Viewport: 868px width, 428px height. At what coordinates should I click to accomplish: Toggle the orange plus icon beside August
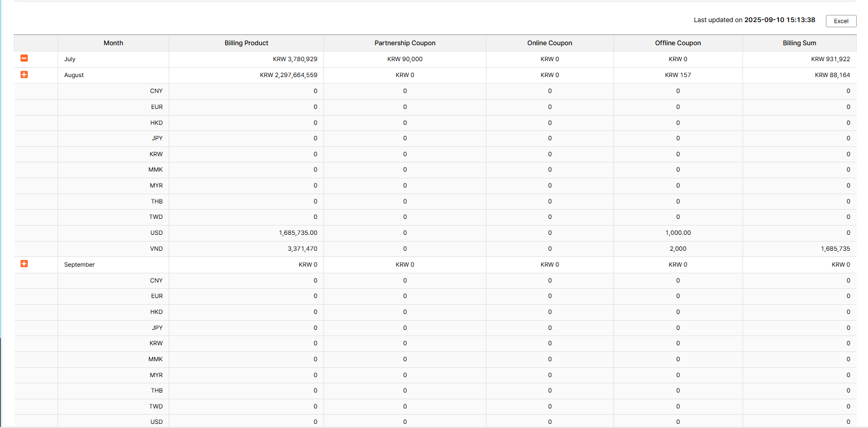(24, 75)
